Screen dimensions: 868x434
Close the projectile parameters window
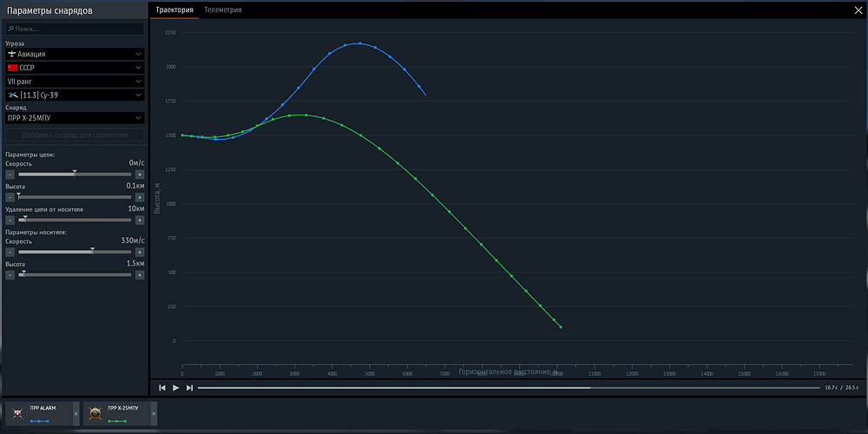[x=858, y=10]
